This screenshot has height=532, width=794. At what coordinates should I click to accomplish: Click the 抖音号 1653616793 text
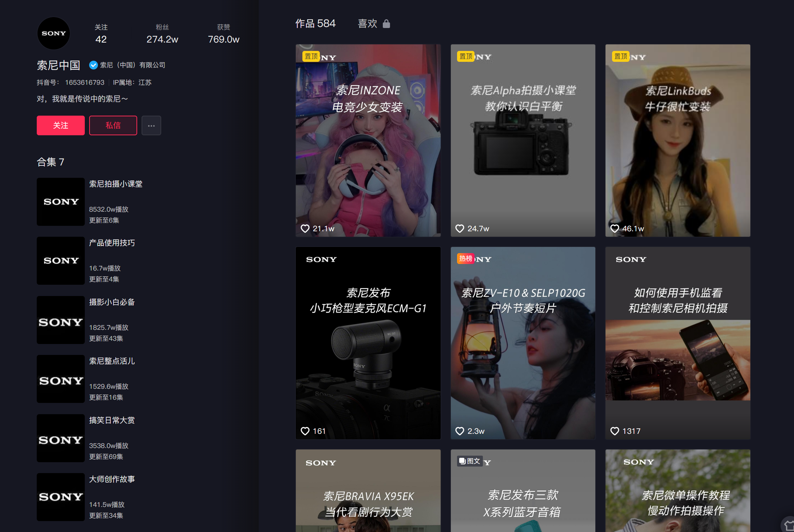pos(71,83)
